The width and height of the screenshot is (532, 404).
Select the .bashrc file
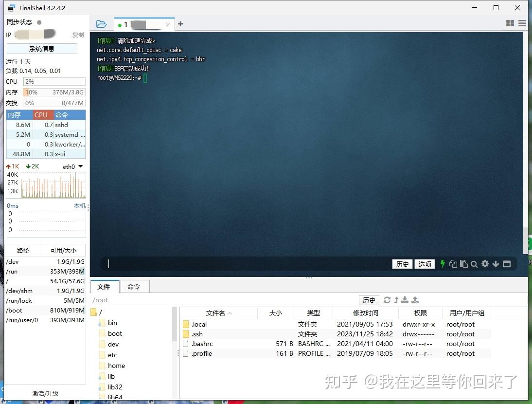click(336, 344)
